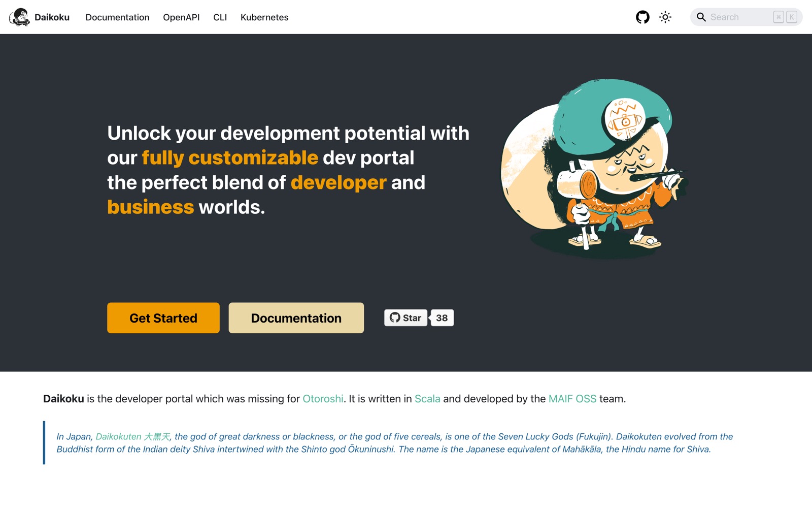Focus the Search input field
The width and height of the screenshot is (812, 508).
(x=746, y=17)
